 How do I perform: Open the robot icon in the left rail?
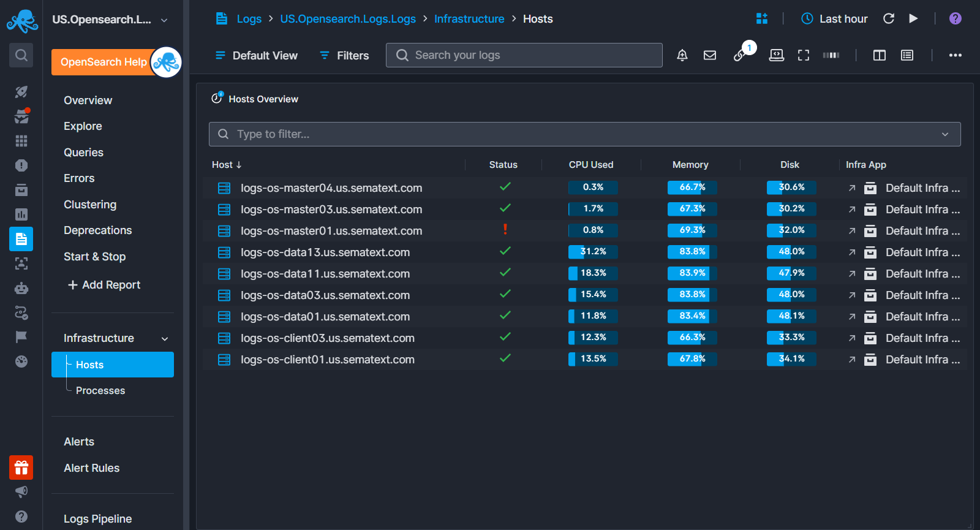coord(21,288)
